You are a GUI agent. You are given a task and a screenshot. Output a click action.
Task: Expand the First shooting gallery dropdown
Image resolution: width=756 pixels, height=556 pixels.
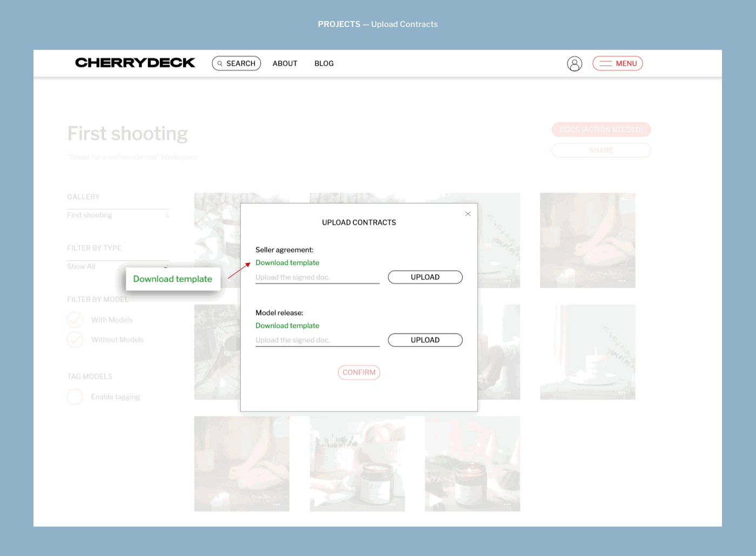coord(167,215)
